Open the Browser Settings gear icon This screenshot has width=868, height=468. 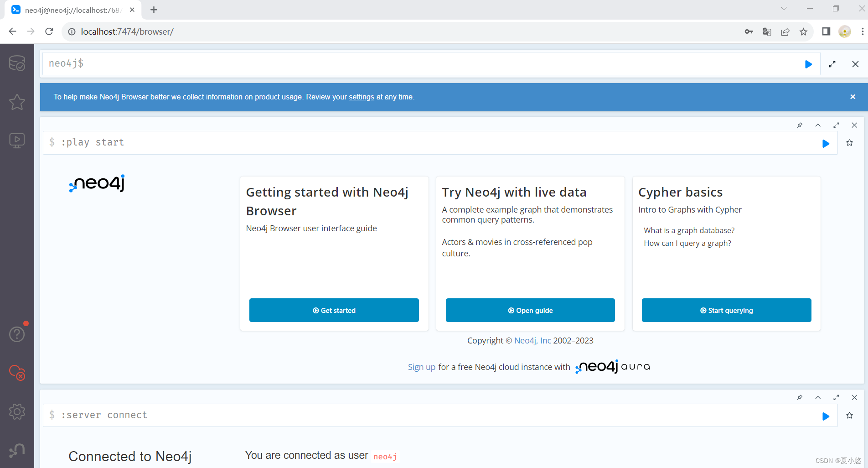click(17, 411)
